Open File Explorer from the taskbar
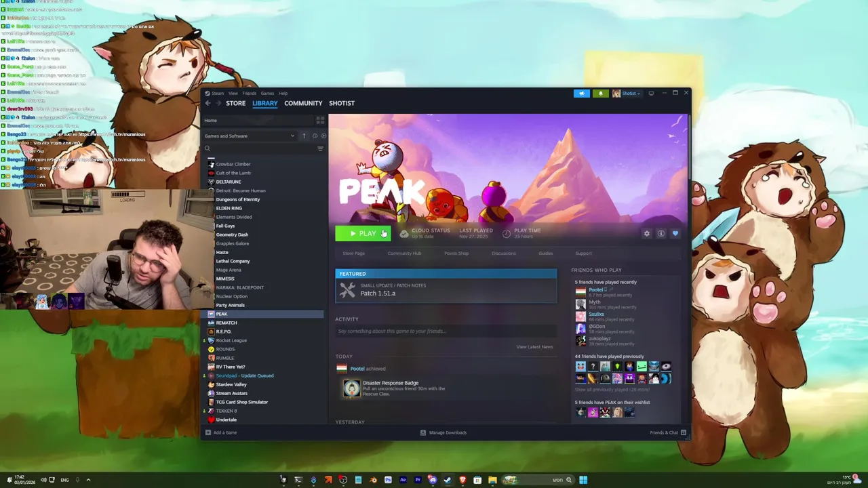868x488 pixels. point(492,480)
